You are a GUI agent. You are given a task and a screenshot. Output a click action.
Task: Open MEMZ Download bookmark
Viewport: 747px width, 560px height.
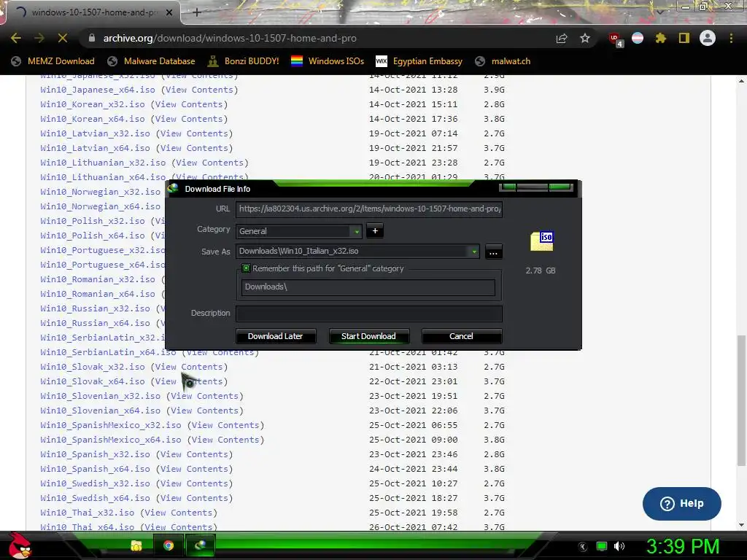coord(53,61)
